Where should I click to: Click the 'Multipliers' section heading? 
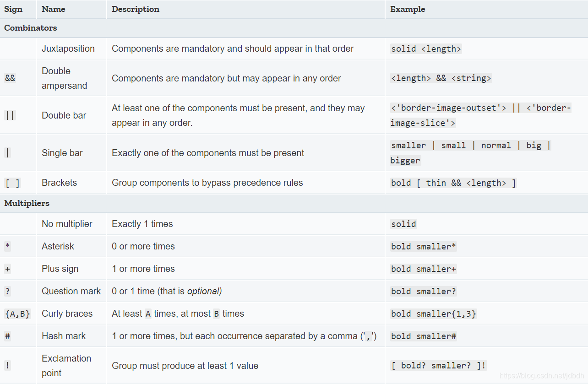pos(27,203)
